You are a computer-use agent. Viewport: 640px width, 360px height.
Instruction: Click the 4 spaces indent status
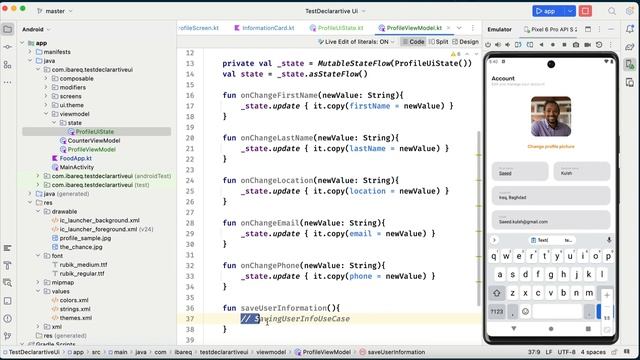point(593,352)
